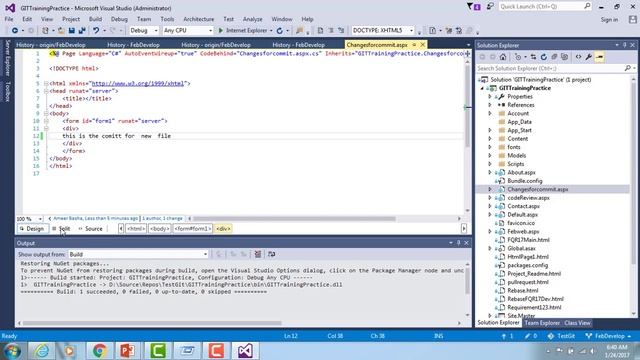Click the <form#form1> breadcrumb tag
640x360 pixels.
pos(193,229)
